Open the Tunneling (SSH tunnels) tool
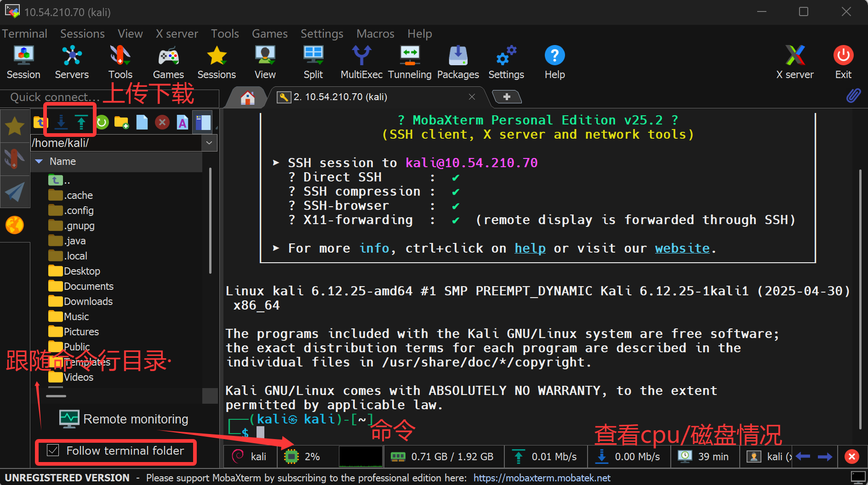 409,61
